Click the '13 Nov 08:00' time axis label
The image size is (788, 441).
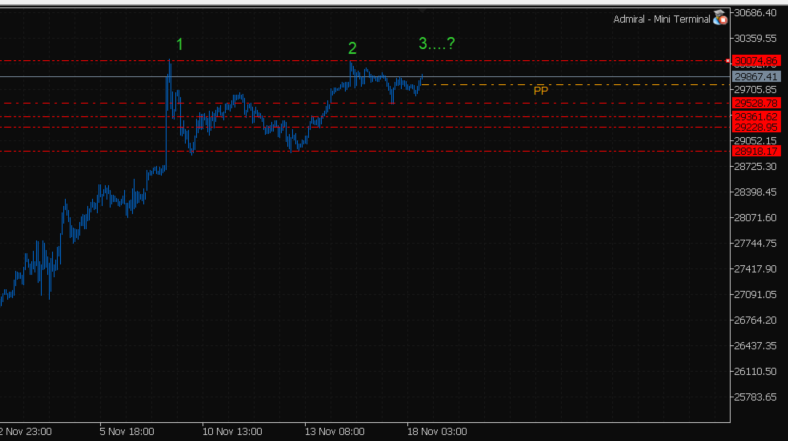335,431
